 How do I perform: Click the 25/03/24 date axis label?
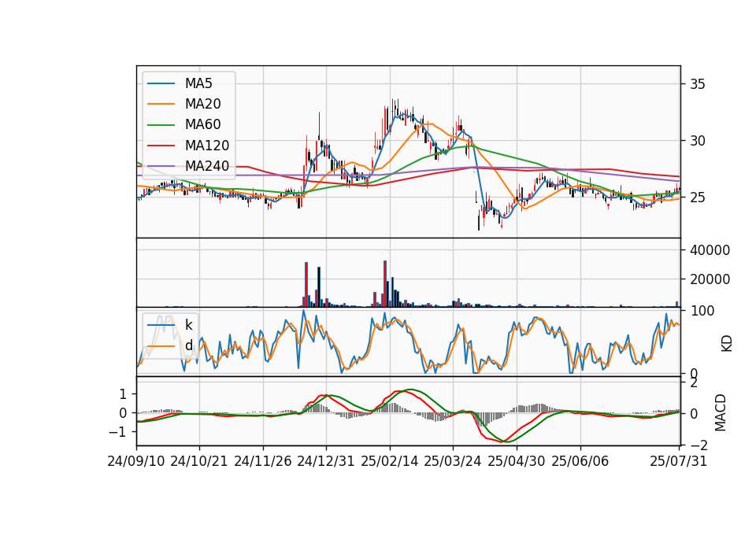453,461
